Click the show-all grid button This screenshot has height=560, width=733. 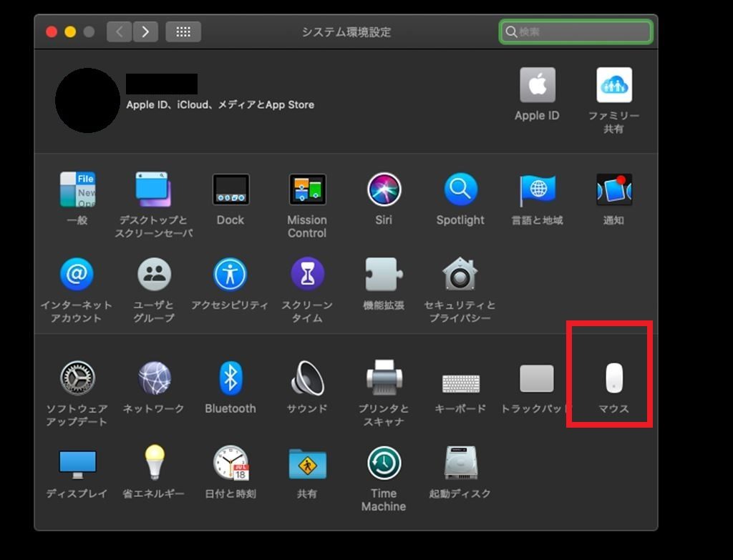[x=183, y=31]
